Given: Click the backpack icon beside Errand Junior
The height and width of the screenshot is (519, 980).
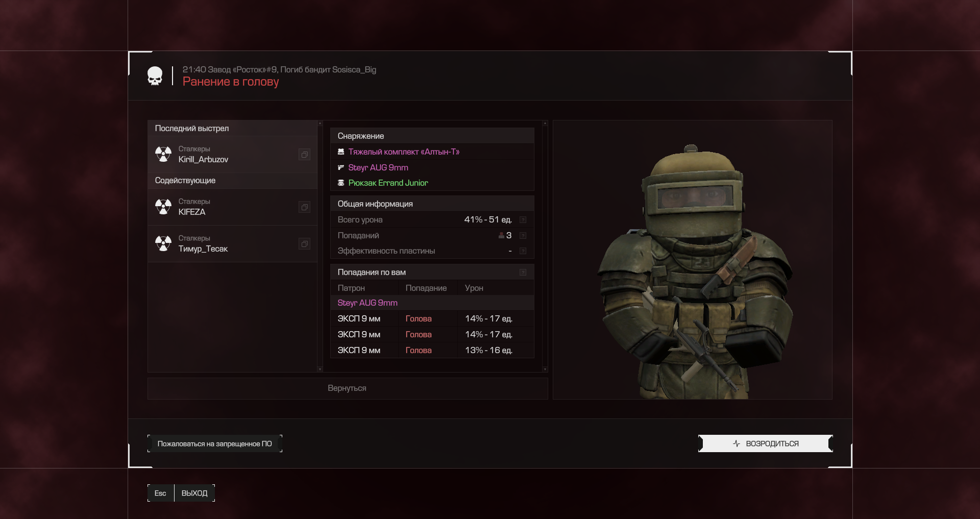Looking at the screenshot, I should (x=341, y=183).
